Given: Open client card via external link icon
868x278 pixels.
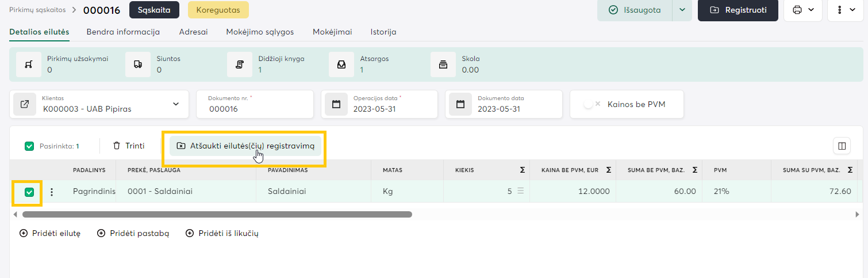Looking at the screenshot, I should 25,104.
